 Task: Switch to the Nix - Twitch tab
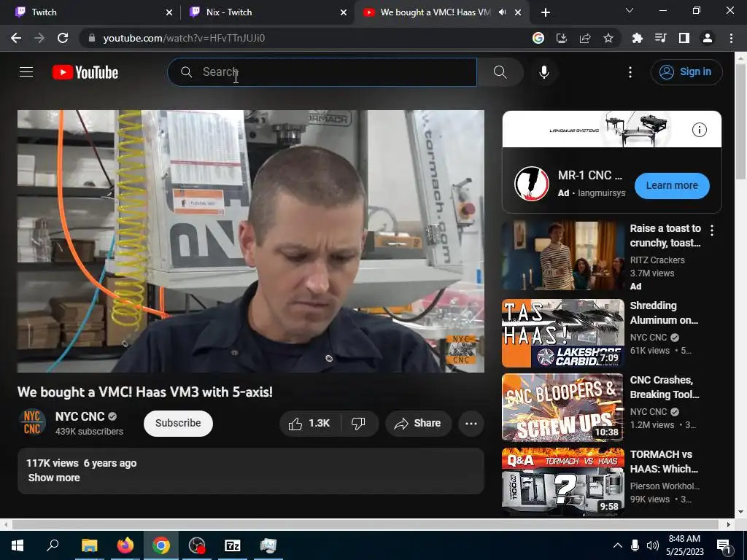point(267,12)
